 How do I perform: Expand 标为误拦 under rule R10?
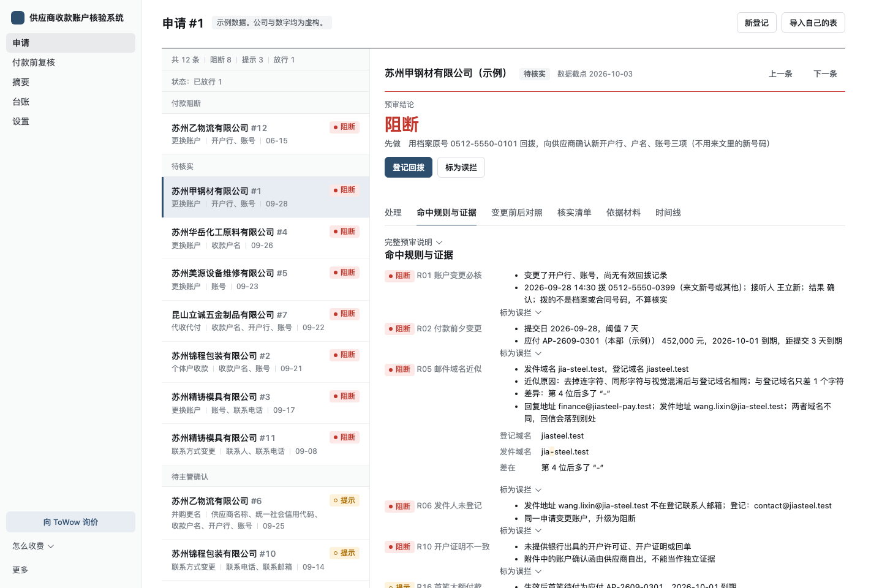(x=521, y=571)
